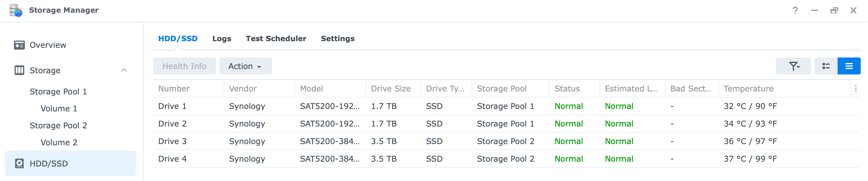The height and width of the screenshot is (181, 868).
Task: Switch to the Logs tab
Action: 222,39
